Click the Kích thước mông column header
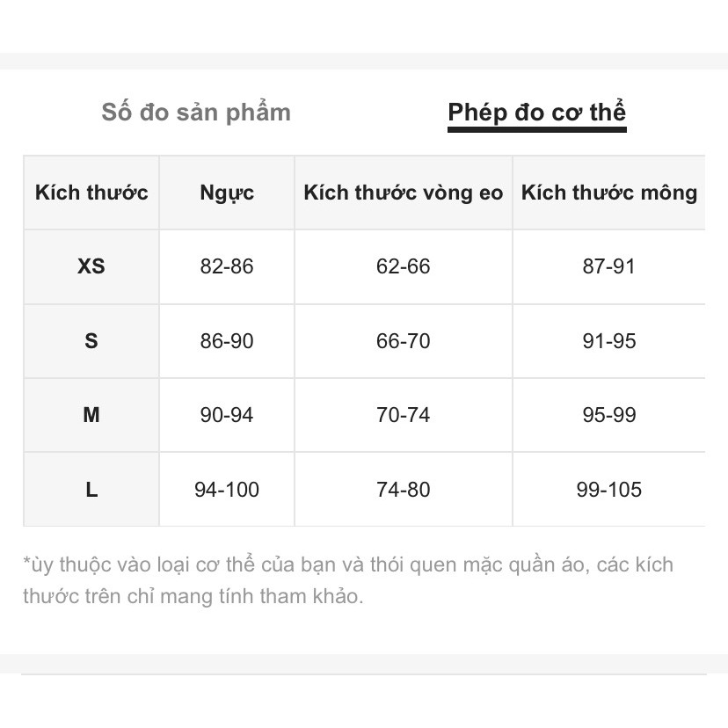The image size is (728, 728). click(608, 193)
